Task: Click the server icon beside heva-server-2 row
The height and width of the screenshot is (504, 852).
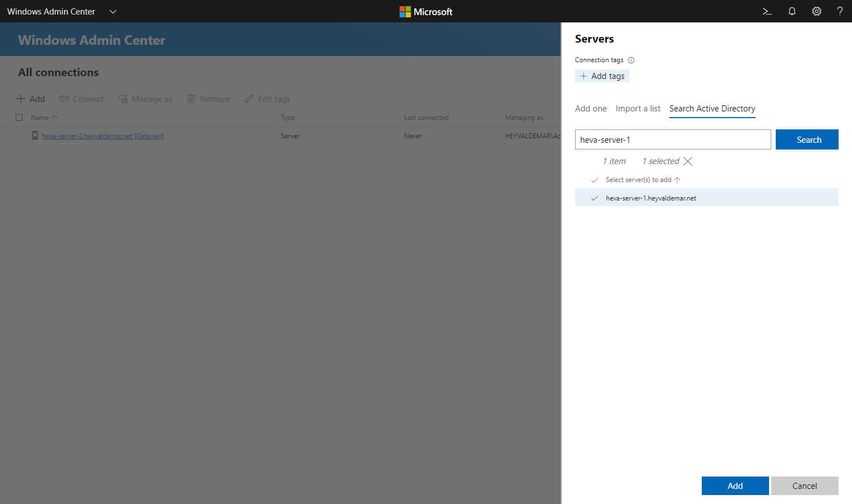Action: coord(35,136)
